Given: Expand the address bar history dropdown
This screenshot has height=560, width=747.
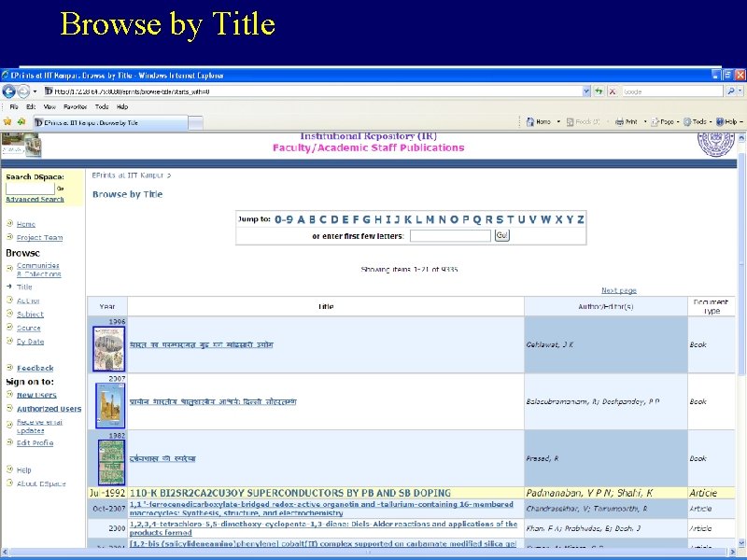Looking at the screenshot, I should click(586, 91).
